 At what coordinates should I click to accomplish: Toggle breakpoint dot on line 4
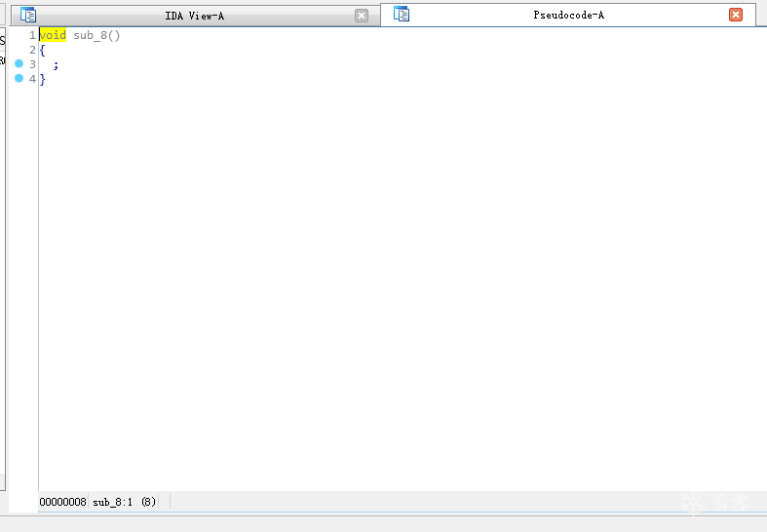[19, 78]
